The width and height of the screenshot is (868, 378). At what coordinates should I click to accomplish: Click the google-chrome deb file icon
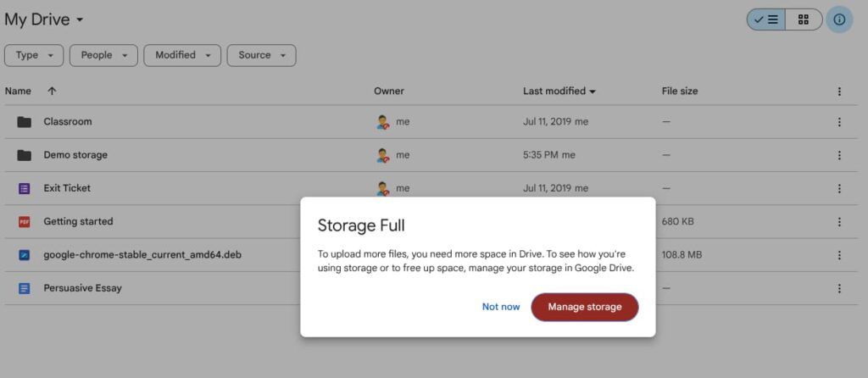click(x=24, y=255)
